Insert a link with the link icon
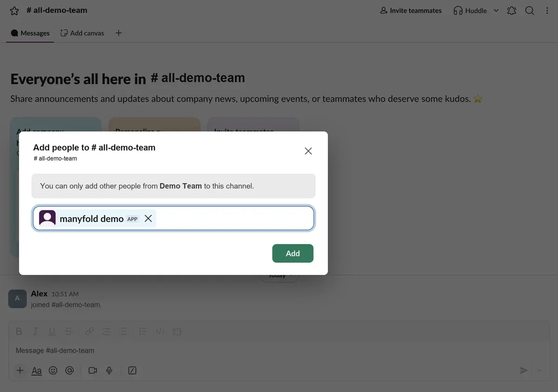 click(89, 332)
